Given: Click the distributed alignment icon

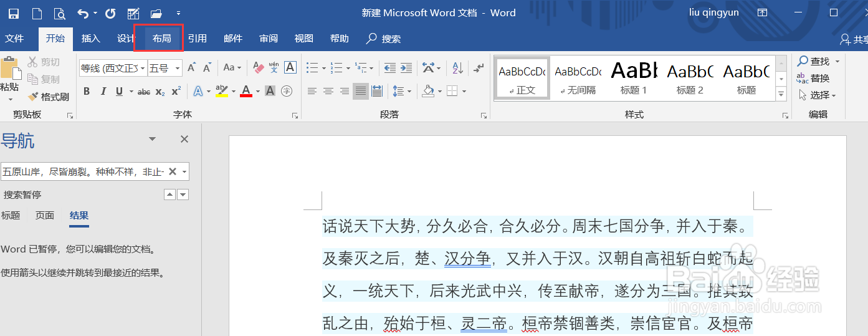Looking at the screenshot, I should pyautogui.click(x=377, y=92).
